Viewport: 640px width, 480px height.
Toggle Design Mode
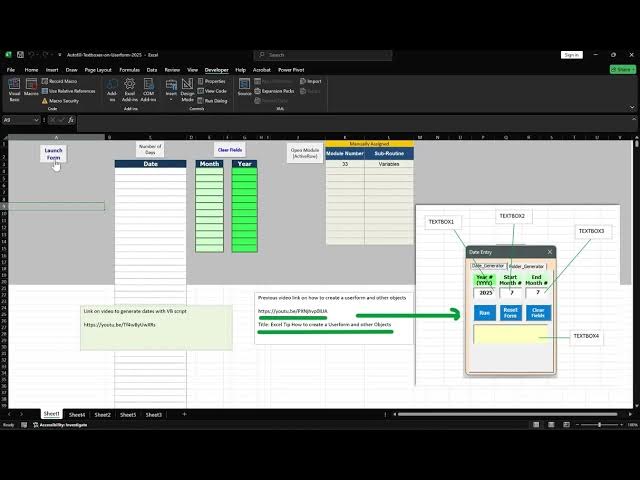tap(187, 89)
